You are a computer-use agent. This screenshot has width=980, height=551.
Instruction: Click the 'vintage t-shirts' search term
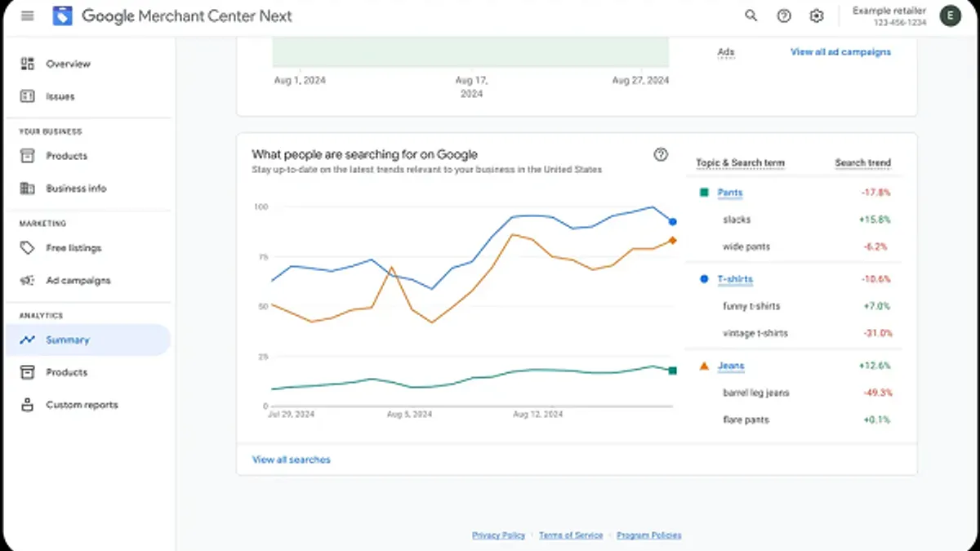point(755,333)
